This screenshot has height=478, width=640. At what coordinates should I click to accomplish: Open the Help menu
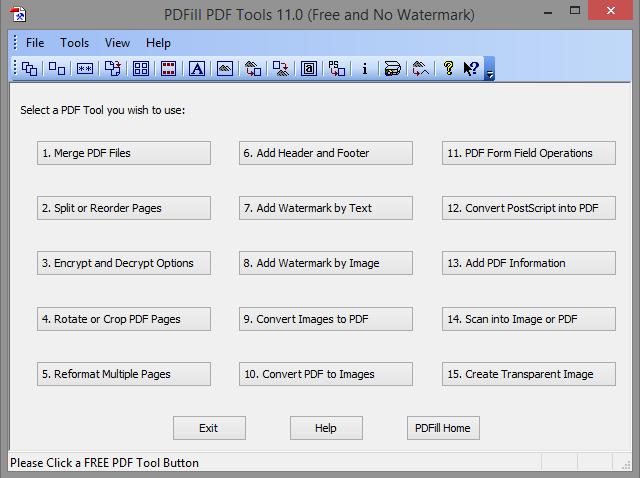click(x=158, y=43)
